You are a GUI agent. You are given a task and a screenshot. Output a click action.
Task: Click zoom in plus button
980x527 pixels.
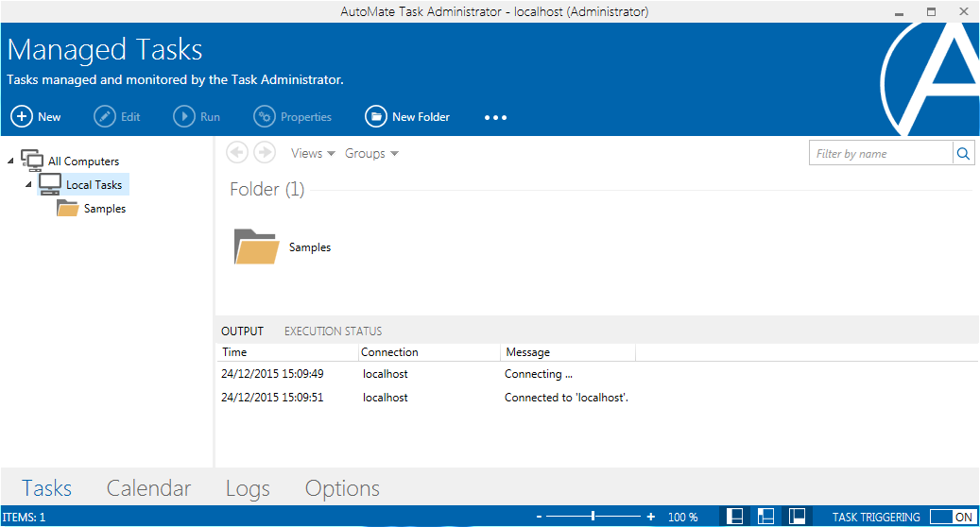tap(650, 517)
